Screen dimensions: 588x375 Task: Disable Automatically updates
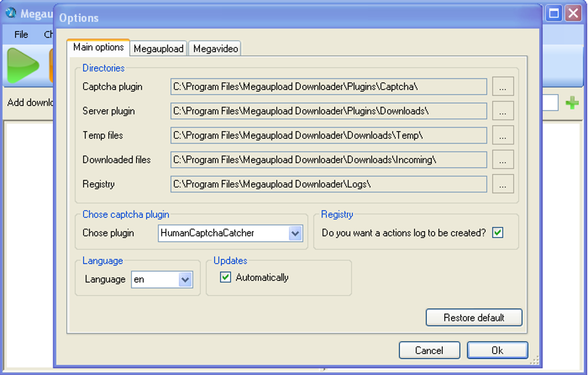click(x=225, y=277)
